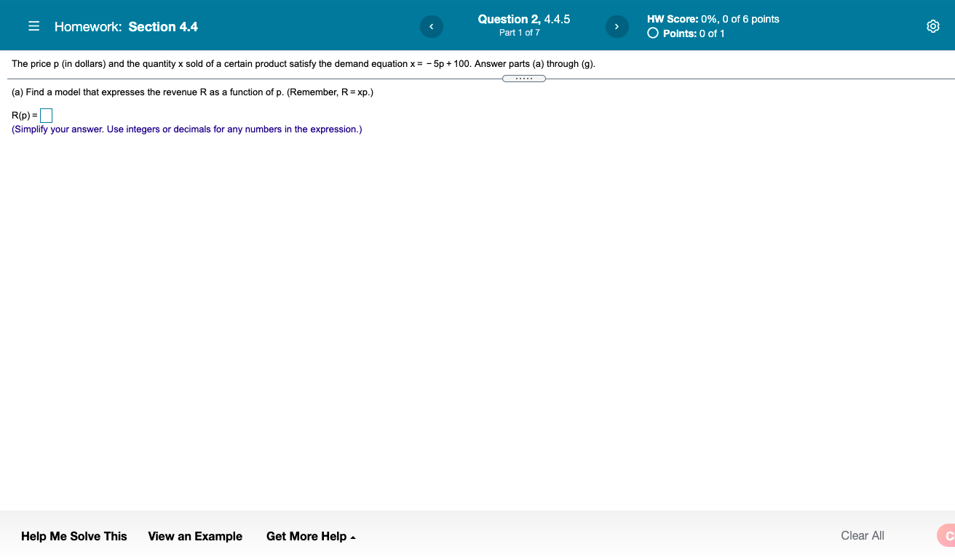Click the Clear All control

862,535
